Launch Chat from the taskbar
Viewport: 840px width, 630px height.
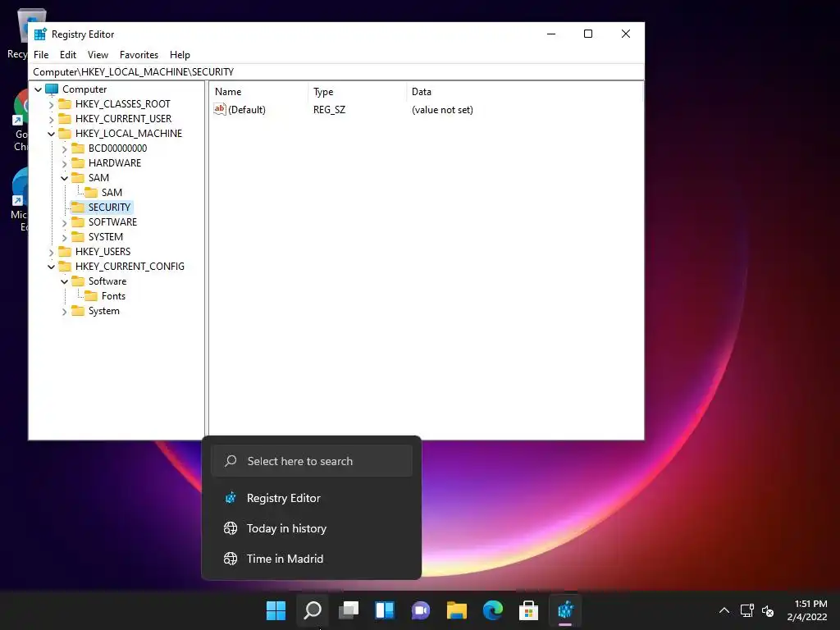[421, 610]
